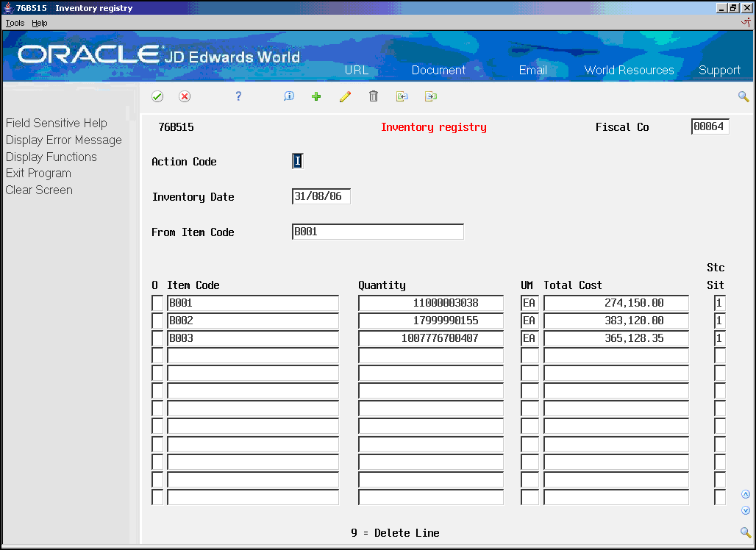Click the B003 item code cell

pyautogui.click(x=253, y=338)
